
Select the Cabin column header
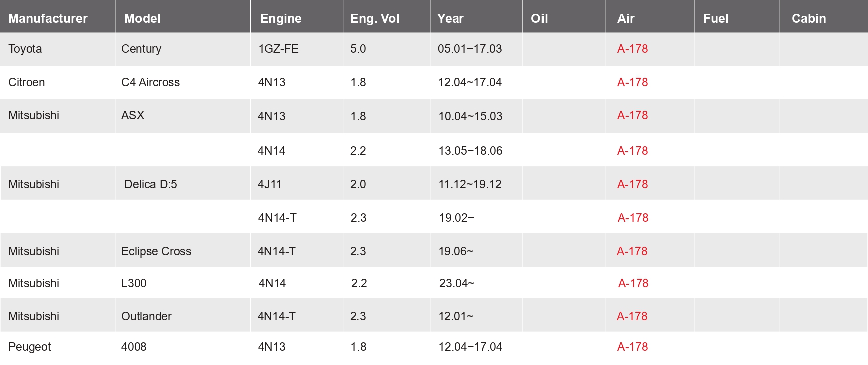point(809,18)
